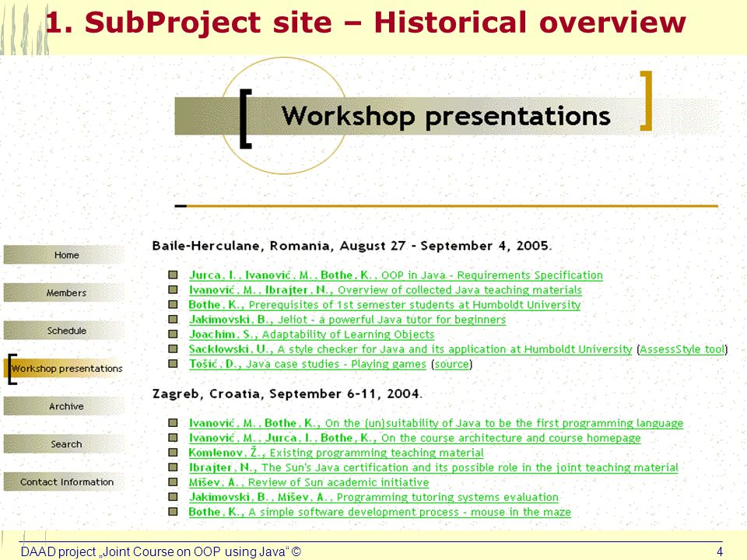Image resolution: width=747 pixels, height=560 pixels.
Task: Click bullet icon beside course architecture entry
Action: [x=173, y=437]
